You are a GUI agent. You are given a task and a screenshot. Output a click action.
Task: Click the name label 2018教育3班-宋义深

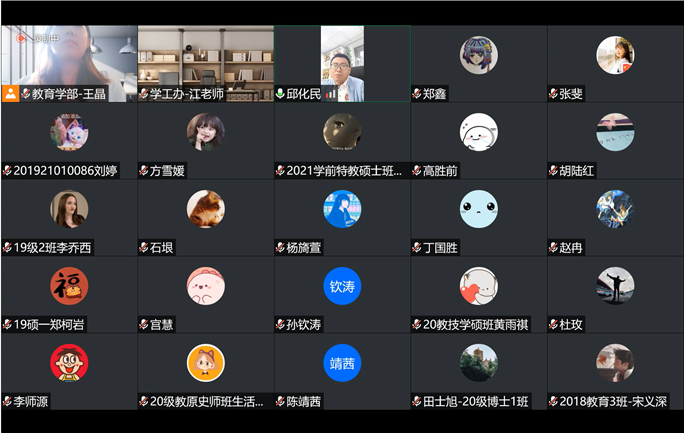tap(613, 401)
